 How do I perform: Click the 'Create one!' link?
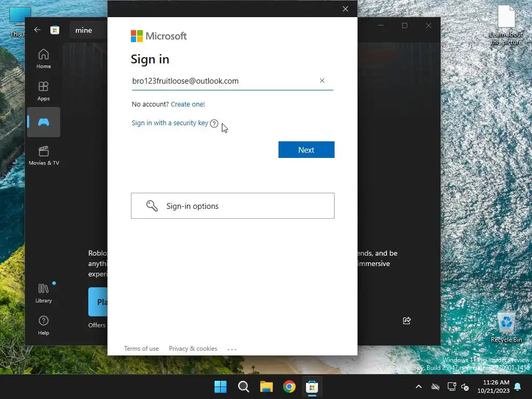(x=188, y=104)
